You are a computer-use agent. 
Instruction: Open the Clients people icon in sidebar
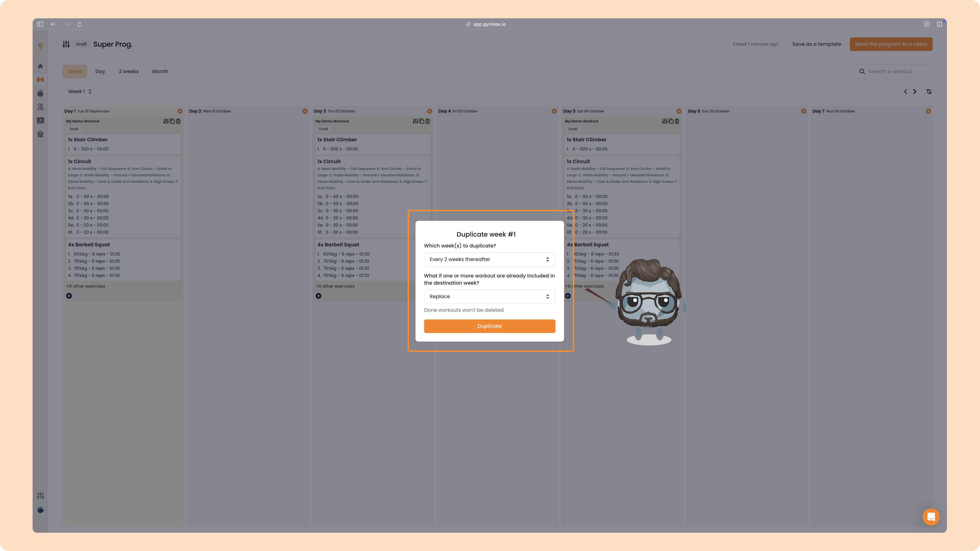40,107
